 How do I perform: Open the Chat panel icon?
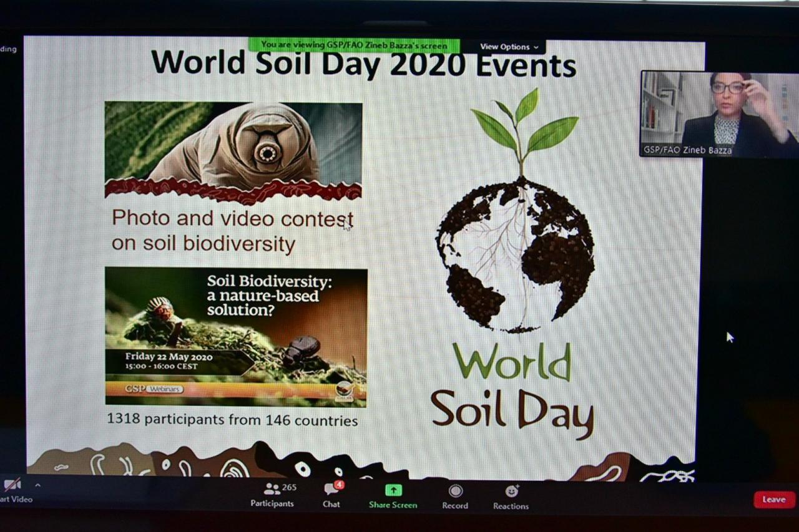coord(330,490)
